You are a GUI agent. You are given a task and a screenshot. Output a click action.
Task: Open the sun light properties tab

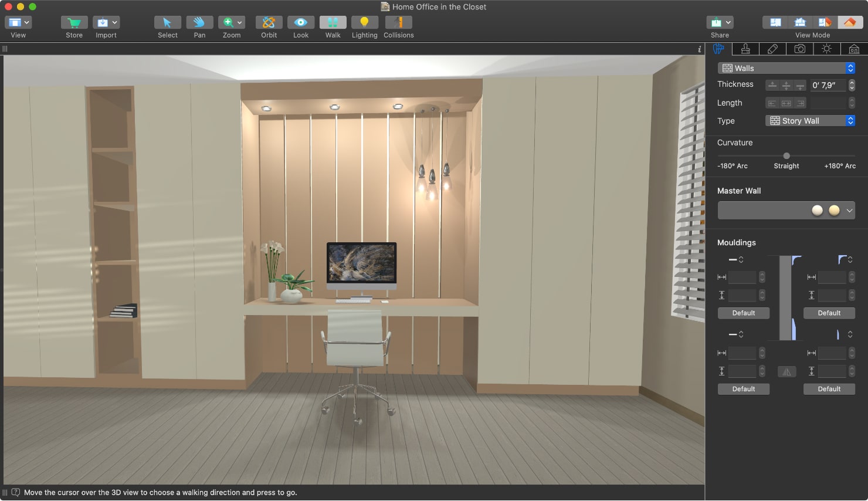pyautogui.click(x=826, y=49)
